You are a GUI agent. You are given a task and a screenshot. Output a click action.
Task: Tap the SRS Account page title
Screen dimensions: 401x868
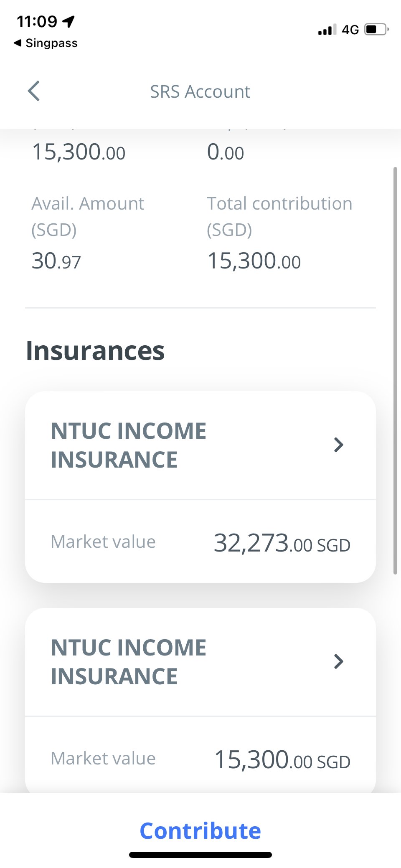[200, 91]
